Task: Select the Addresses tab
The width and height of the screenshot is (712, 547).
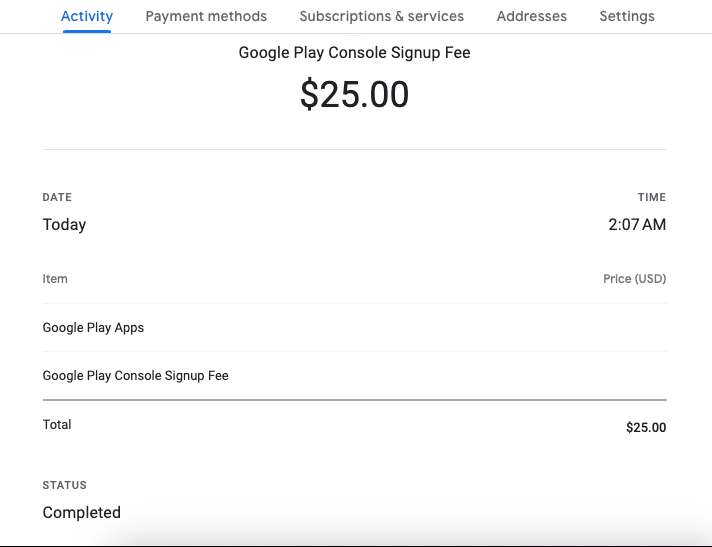Action: pos(531,16)
